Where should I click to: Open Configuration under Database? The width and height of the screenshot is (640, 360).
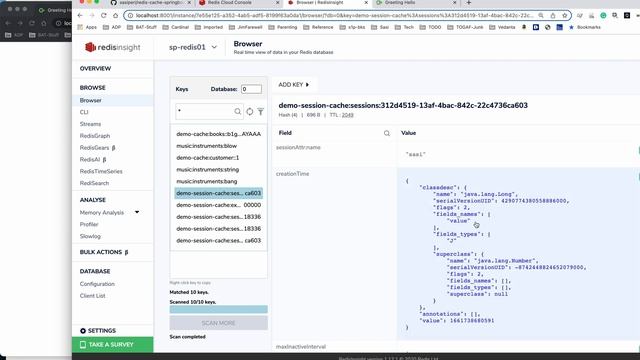(97, 284)
